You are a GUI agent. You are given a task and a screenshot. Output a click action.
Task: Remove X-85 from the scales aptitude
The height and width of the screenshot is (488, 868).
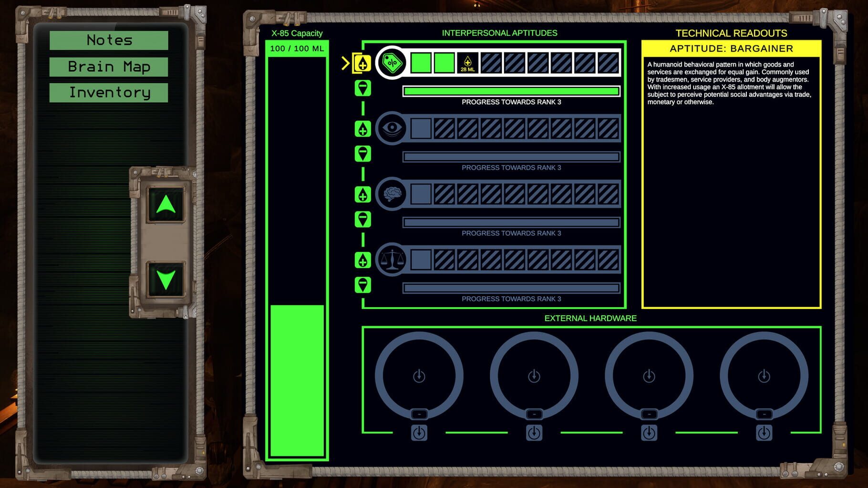(363, 285)
